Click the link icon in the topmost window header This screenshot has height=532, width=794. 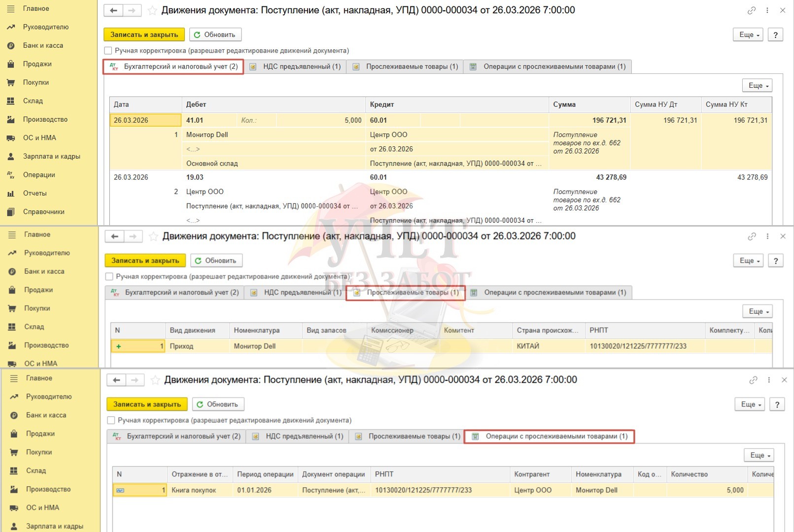tap(751, 10)
